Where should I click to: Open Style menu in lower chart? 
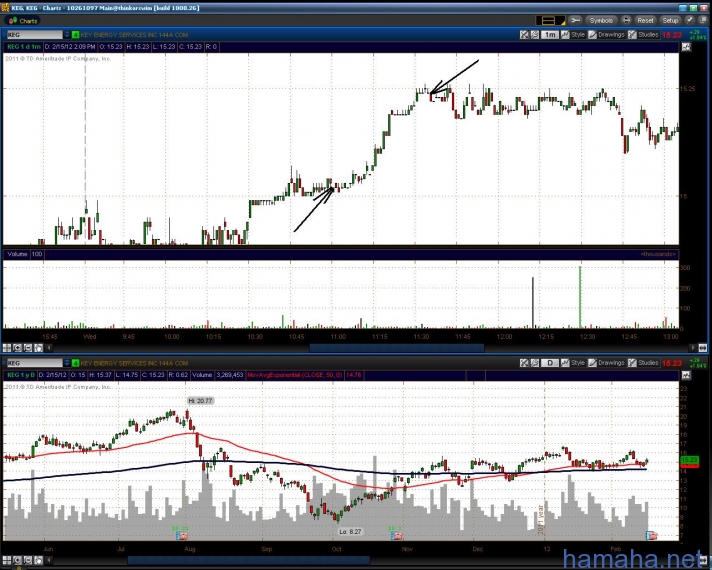(x=578, y=363)
